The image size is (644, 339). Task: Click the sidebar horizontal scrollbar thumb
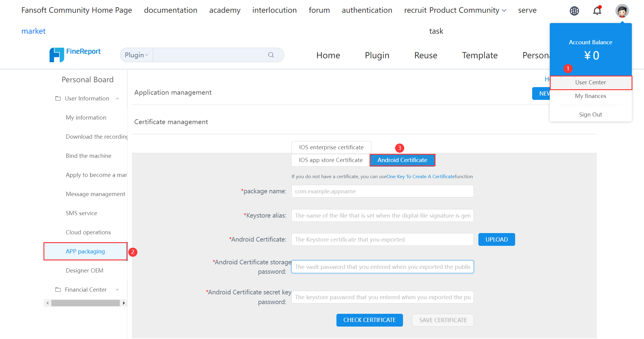(x=85, y=303)
